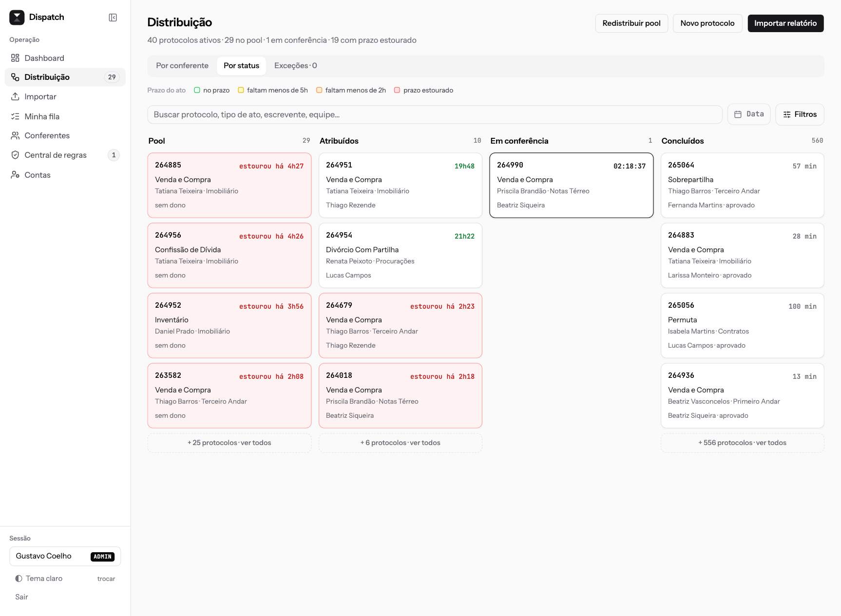Image resolution: width=841 pixels, height=616 pixels.
Task: Open protocol card 265056 Permuta
Action: pos(743,326)
